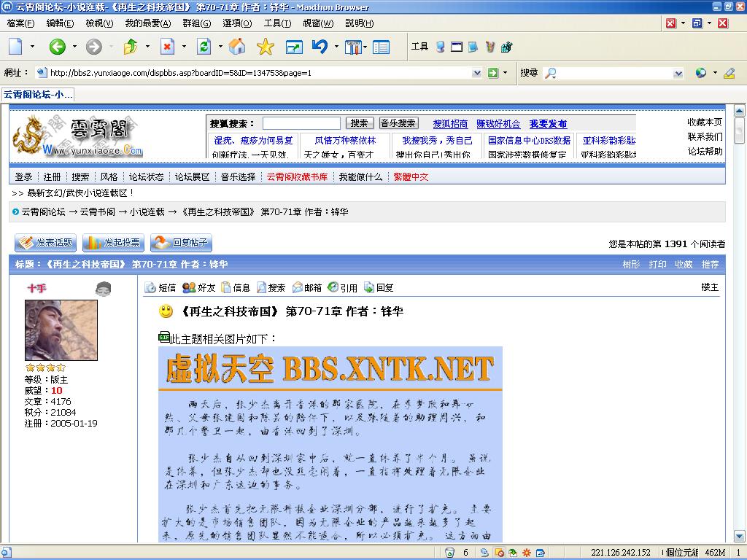
Task: Open the 我的最爱 menu
Action: coord(147,23)
